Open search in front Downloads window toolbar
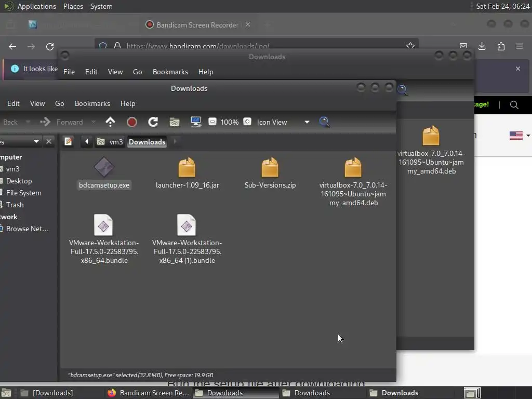Viewport: 532px width, 399px height. [324, 122]
